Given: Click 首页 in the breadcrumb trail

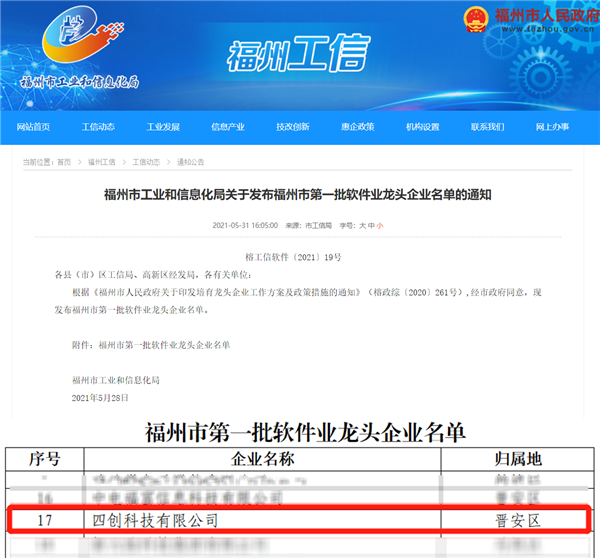Looking at the screenshot, I should 64,162.
